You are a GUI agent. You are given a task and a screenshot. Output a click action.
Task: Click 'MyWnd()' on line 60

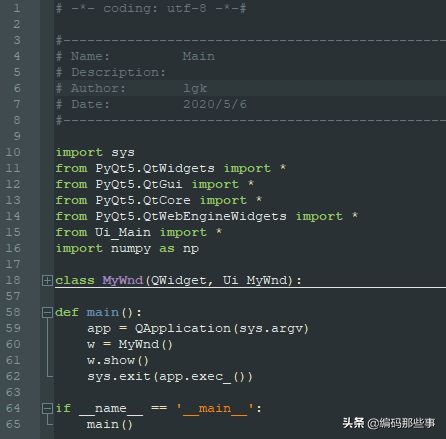(x=146, y=344)
